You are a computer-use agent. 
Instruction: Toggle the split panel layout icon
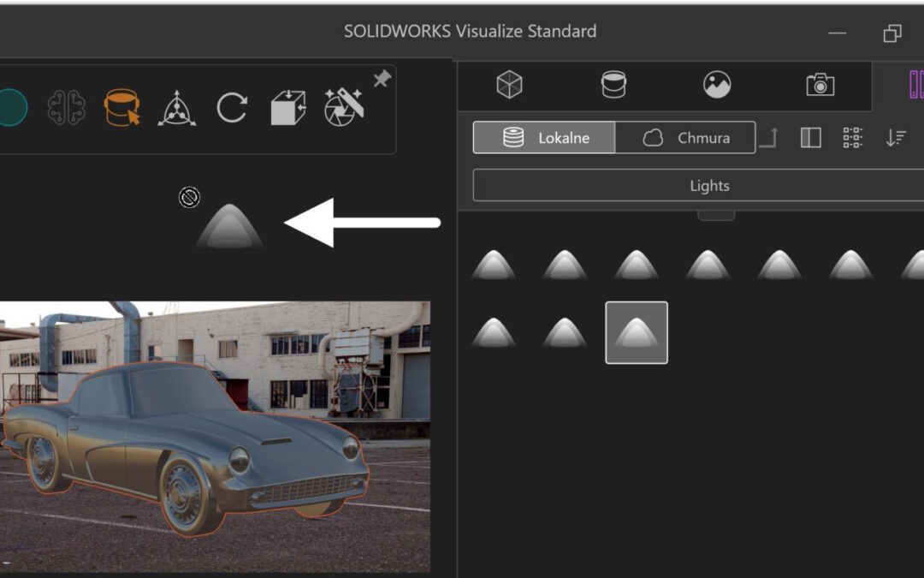point(810,138)
